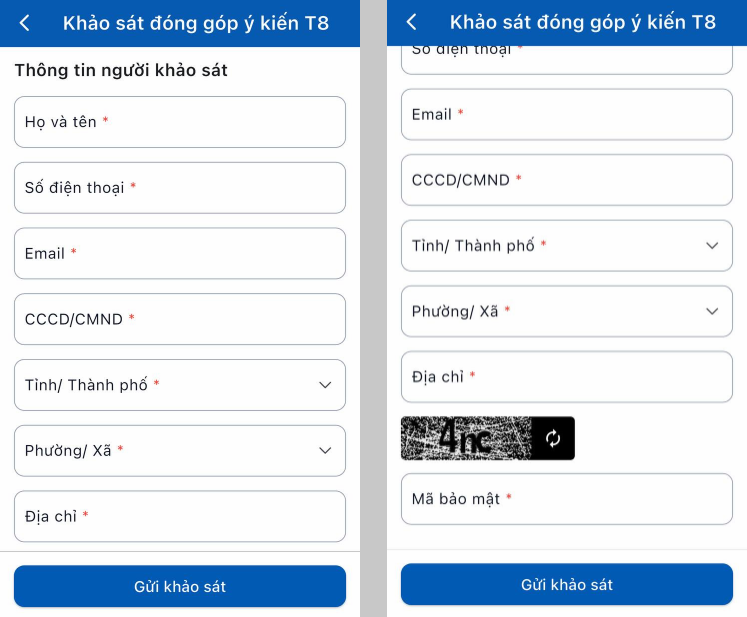Focus CCCD/CMND field on left screen
This screenshot has width=747, height=617.
click(x=180, y=320)
